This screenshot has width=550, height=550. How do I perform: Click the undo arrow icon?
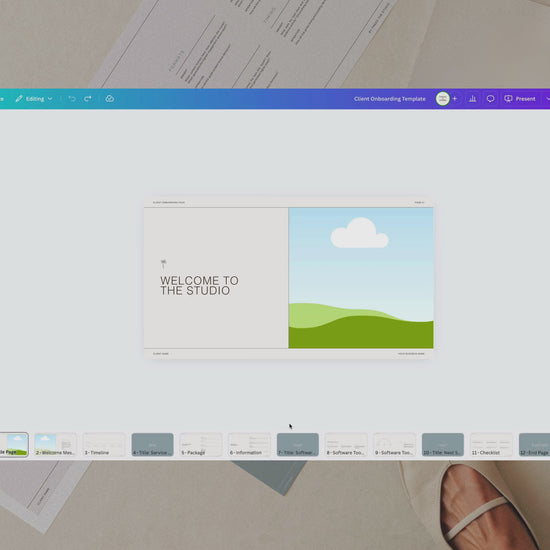(x=72, y=99)
